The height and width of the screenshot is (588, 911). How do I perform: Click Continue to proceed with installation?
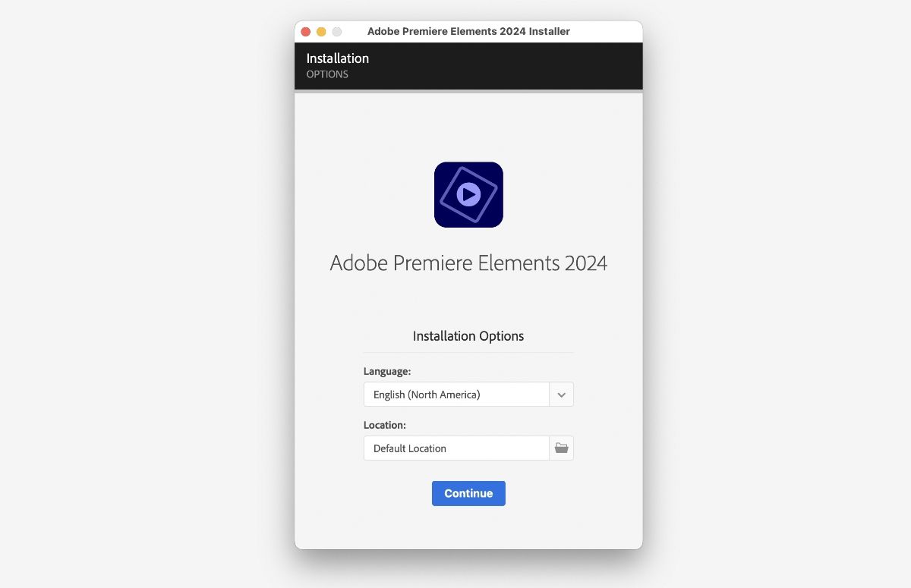point(468,493)
